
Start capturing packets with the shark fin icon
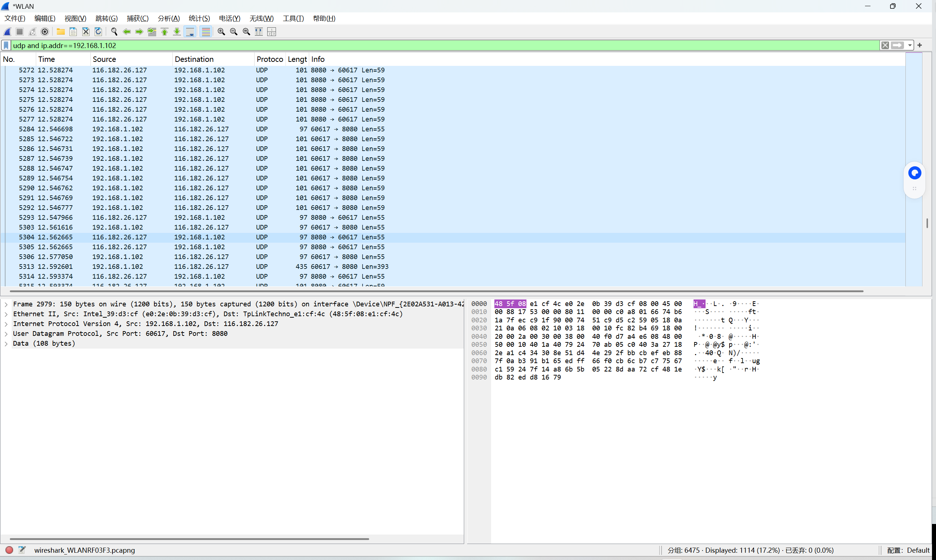7,32
